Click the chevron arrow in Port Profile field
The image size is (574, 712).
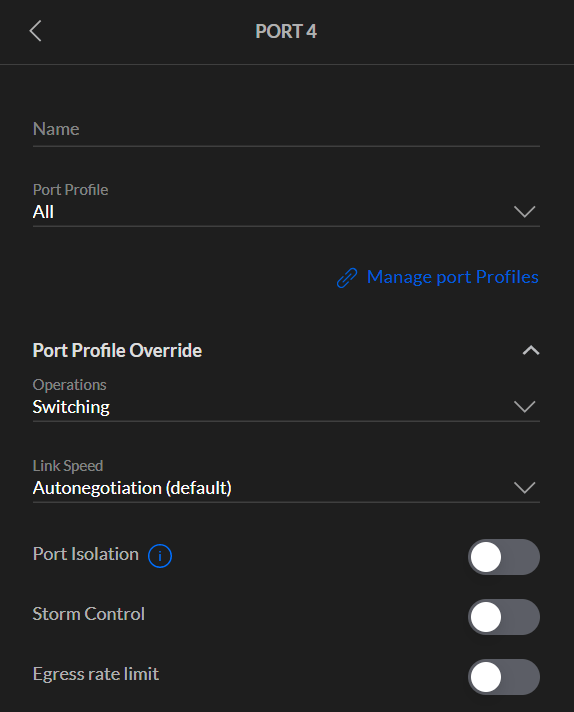click(525, 212)
